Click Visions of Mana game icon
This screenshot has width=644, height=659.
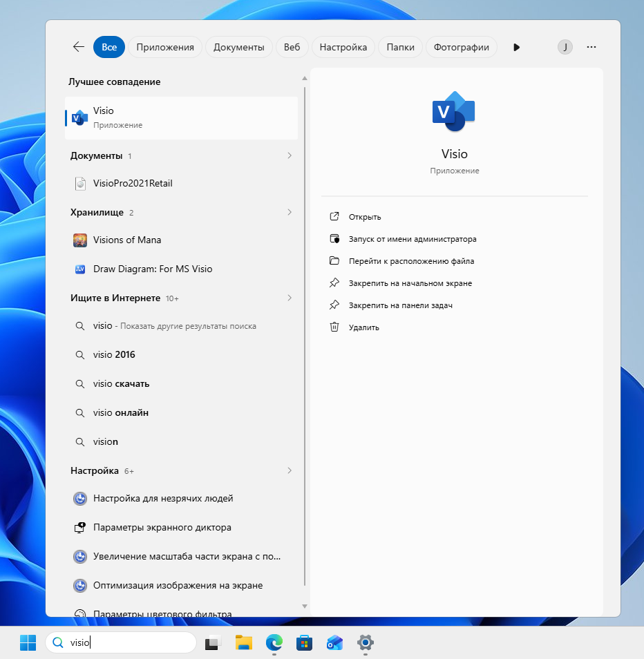[x=80, y=240]
